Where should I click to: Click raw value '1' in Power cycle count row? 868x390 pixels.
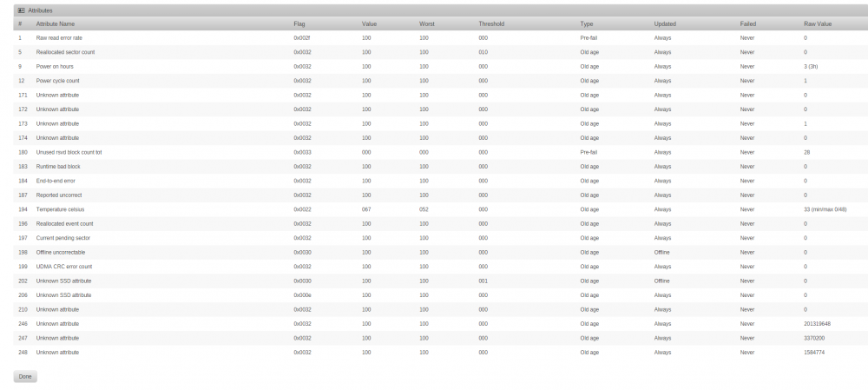click(x=806, y=81)
